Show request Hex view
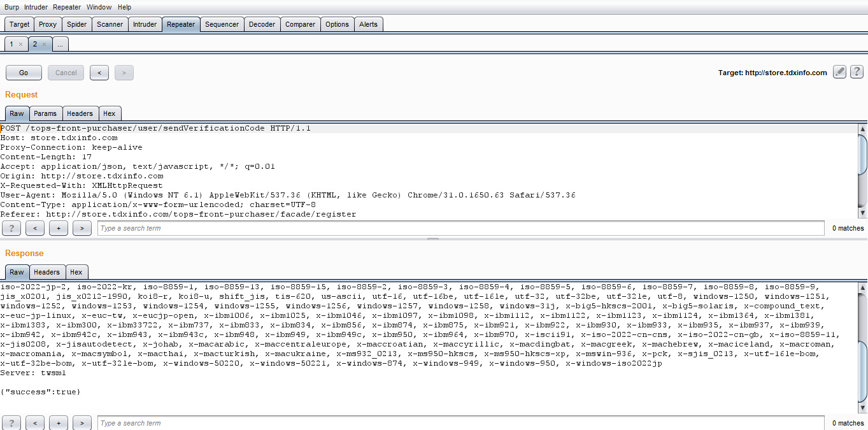This screenshot has height=430, width=868. (110, 113)
